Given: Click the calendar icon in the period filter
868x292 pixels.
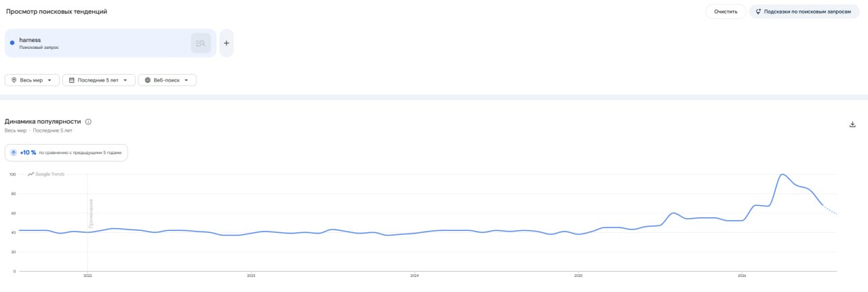Looking at the screenshot, I should click(x=72, y=80).
